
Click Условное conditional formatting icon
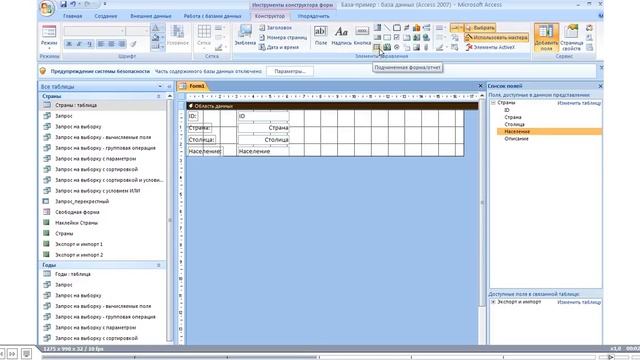click(x=178, y=36)
